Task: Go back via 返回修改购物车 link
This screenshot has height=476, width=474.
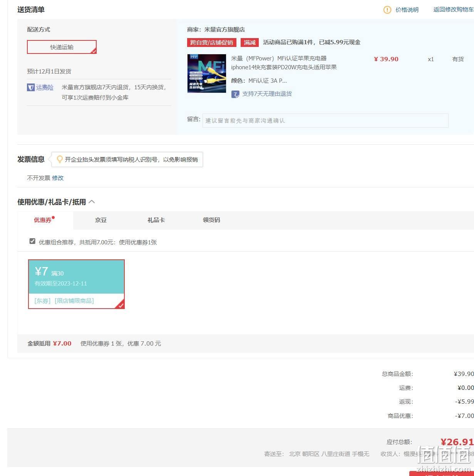Action: click(454, 10)
